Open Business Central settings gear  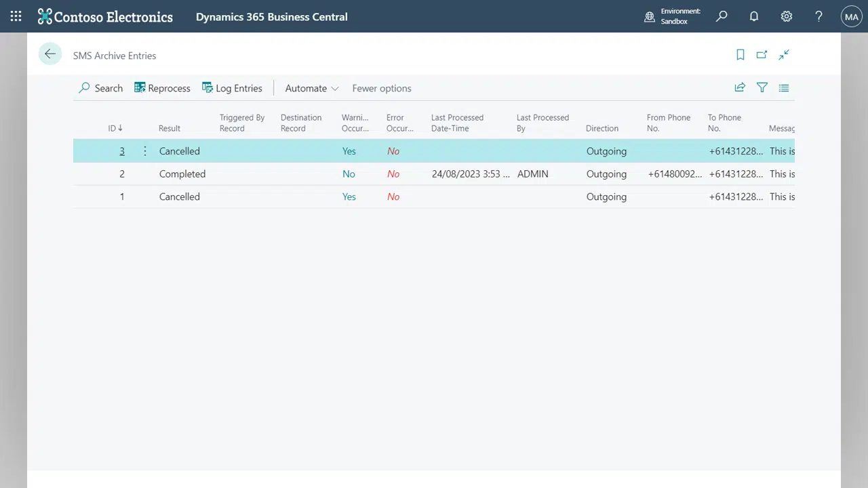787,16
